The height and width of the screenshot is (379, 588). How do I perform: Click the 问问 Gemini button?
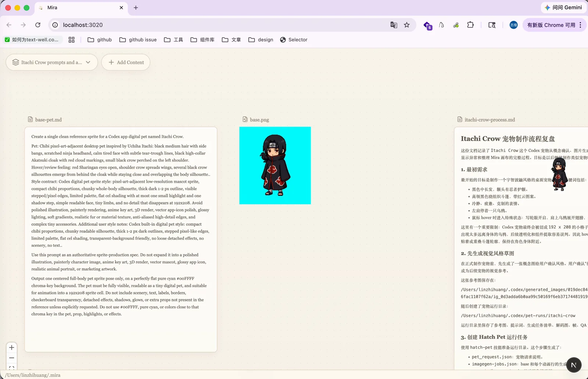pos(563,7)
